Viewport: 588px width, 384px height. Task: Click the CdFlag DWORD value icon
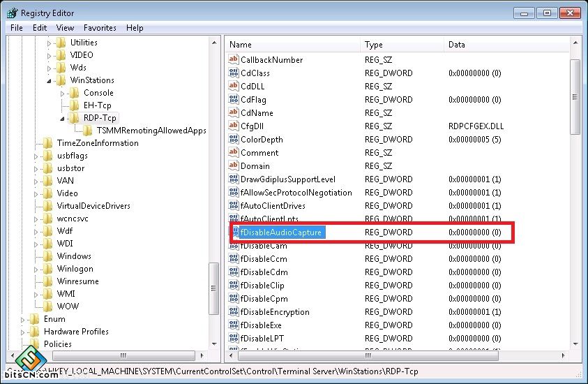233,99
